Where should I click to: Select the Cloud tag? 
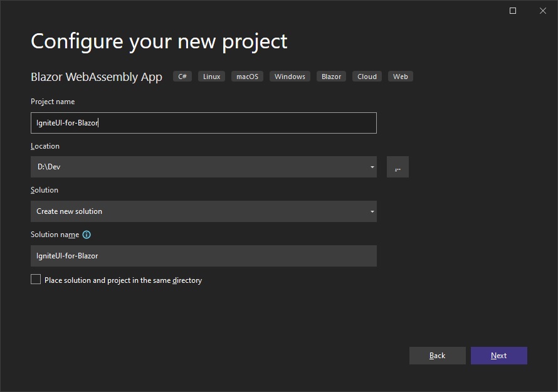(367, 77)
